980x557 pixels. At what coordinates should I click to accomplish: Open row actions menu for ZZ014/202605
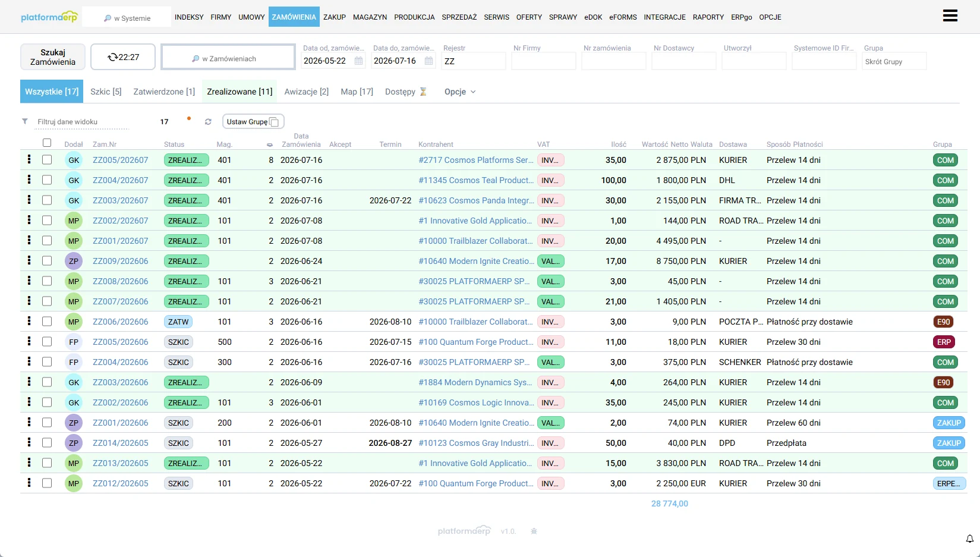[x=29, y=442]
